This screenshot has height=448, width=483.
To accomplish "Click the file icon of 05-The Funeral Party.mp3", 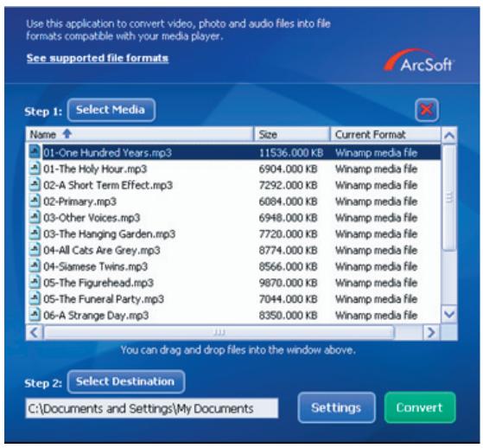I will [35, 298].
